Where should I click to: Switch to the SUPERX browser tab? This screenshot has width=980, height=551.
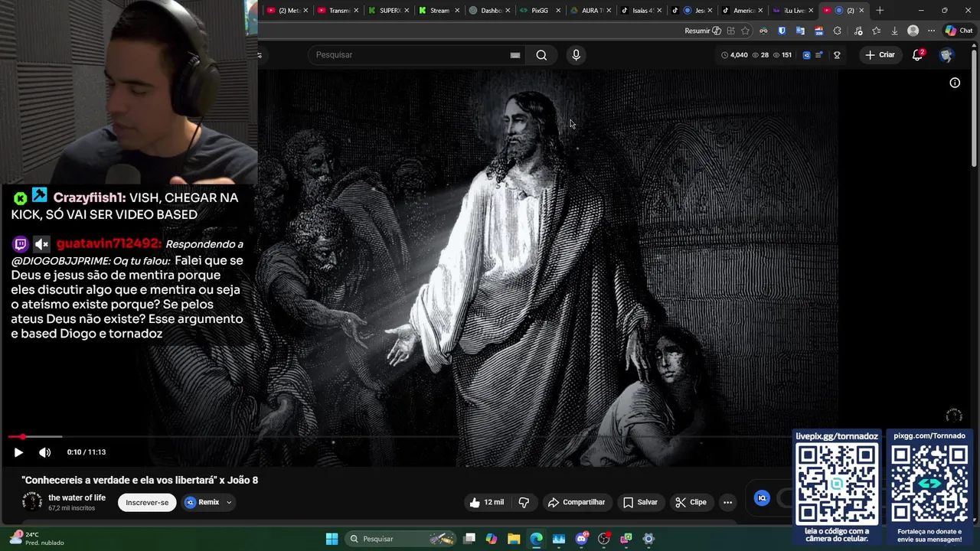[389, 11]
